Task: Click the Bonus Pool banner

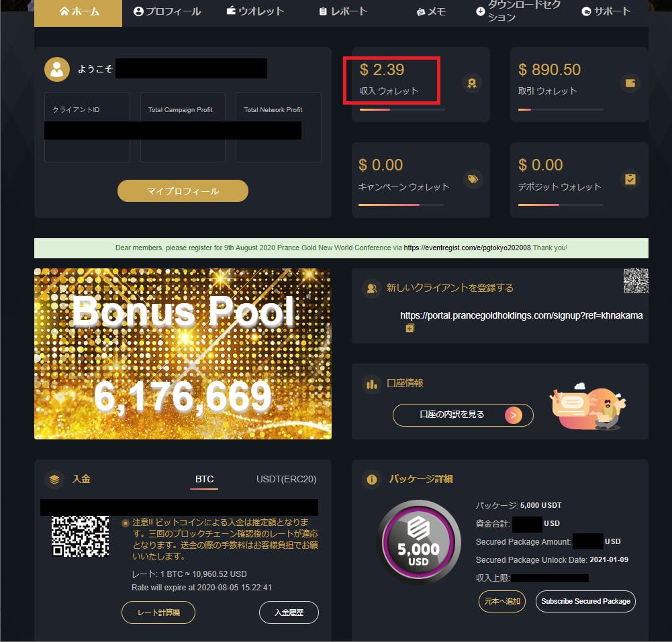Action: 183,354
